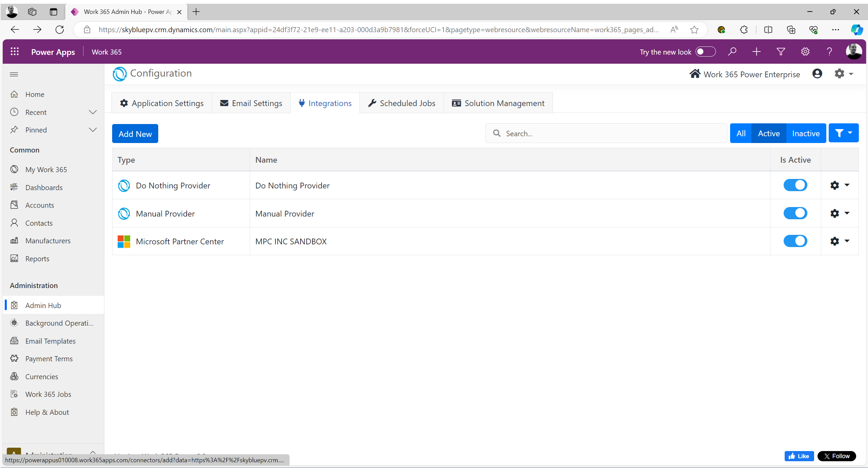Click the user profile icon beside Work 365 Power Enterprise

(817, 74)
